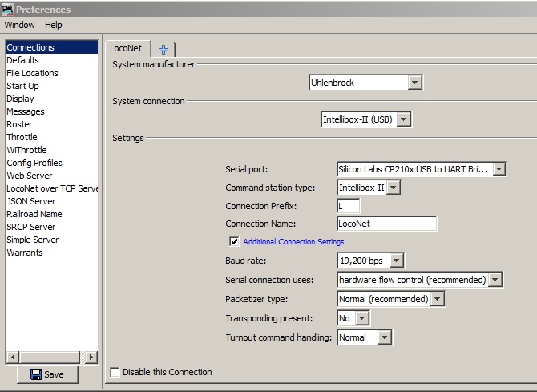Click the blue plus add-connection tab icon
This screenshot has width=537, height=392.
tap(164, 50)
